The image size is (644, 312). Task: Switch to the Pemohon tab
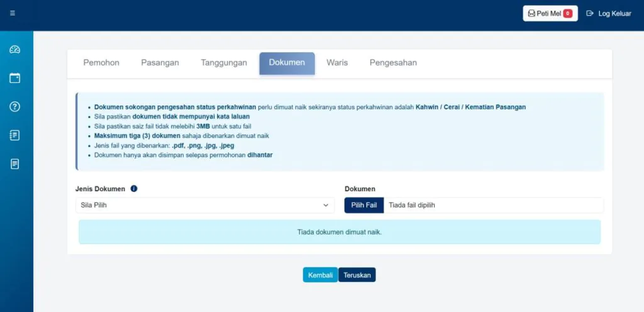click(x=101, y=63)
